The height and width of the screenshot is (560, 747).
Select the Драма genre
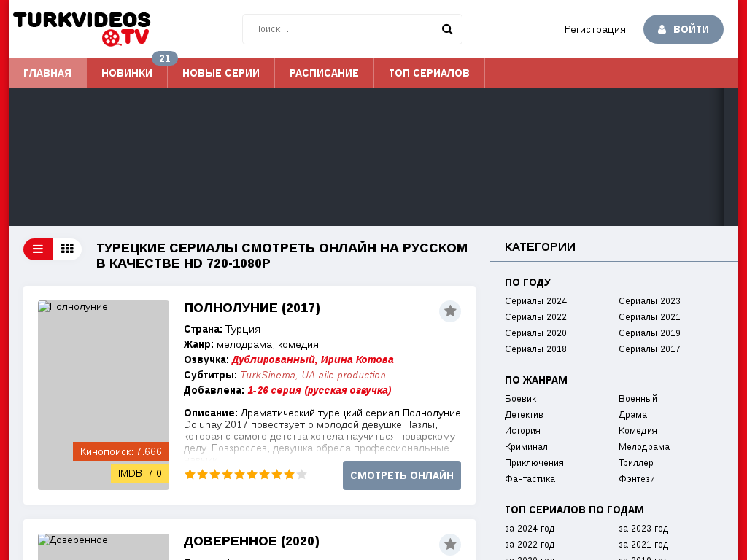click(633, 415)
